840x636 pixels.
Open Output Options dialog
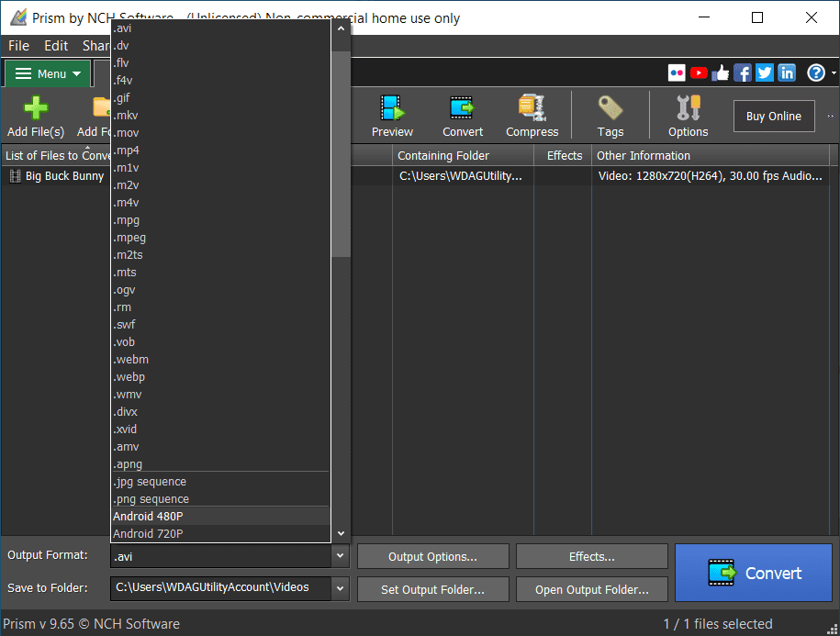click(x=433, y=557)
